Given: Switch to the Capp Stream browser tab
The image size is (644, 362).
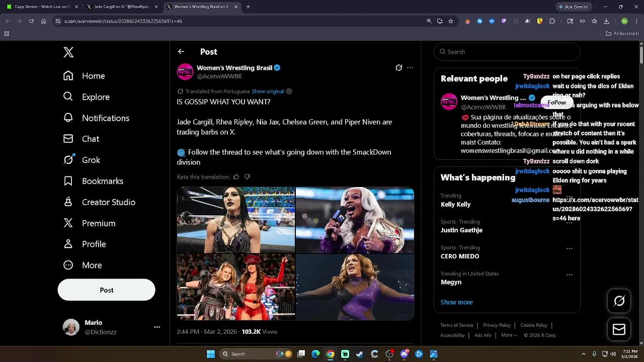Looking at the screenshot, I should coord(42,7).
